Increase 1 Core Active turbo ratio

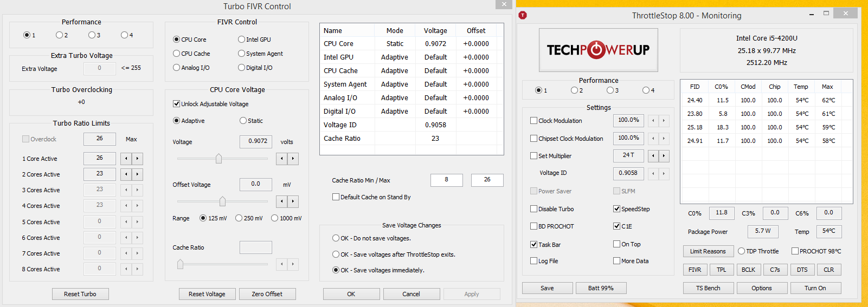coord(137,159)
